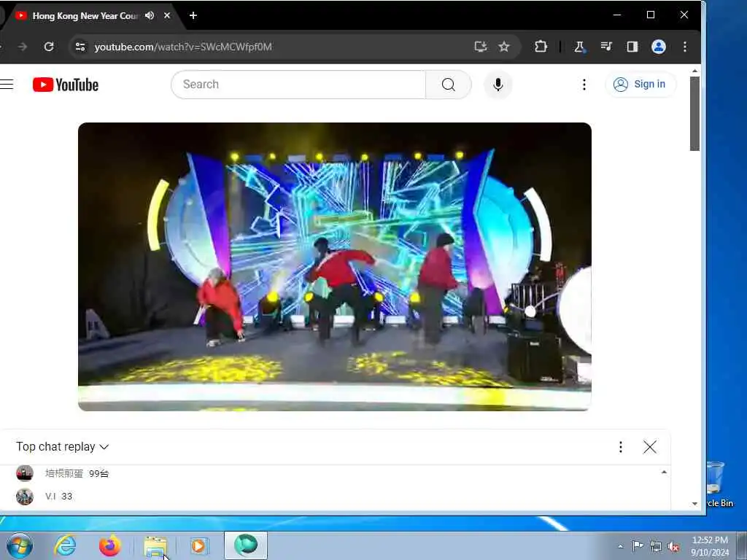Close the chat replay panel
The height and width of the screenshot is (560, 747).
tap(649, 447)
